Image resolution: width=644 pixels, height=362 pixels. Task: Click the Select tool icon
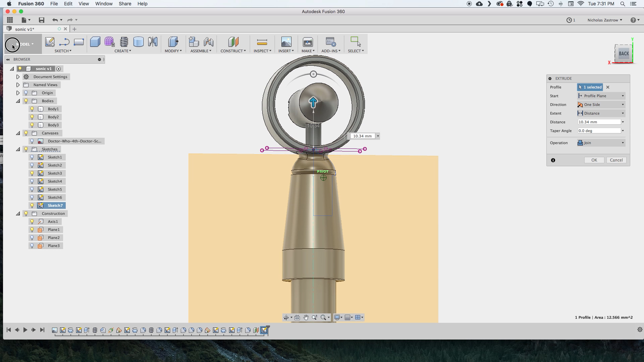click(x=356, y=42)
